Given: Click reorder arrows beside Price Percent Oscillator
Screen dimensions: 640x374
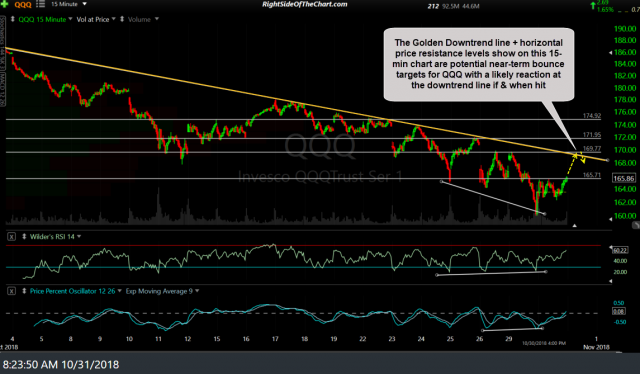Looking at the screenshot, I should 24,291.
